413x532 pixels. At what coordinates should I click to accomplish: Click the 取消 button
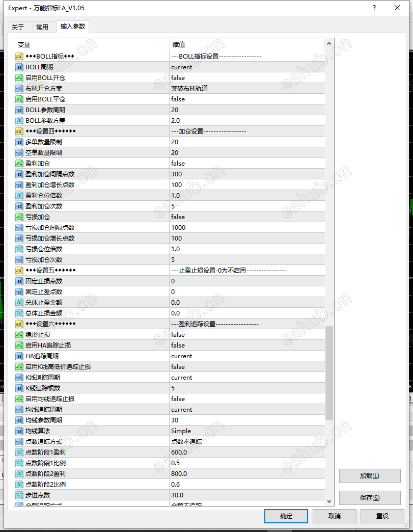(x=335, y=516)
